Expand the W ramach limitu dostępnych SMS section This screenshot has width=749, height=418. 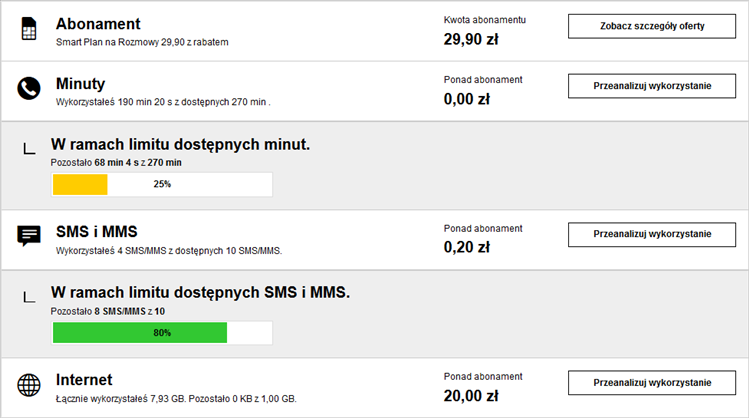click(200, 293)
